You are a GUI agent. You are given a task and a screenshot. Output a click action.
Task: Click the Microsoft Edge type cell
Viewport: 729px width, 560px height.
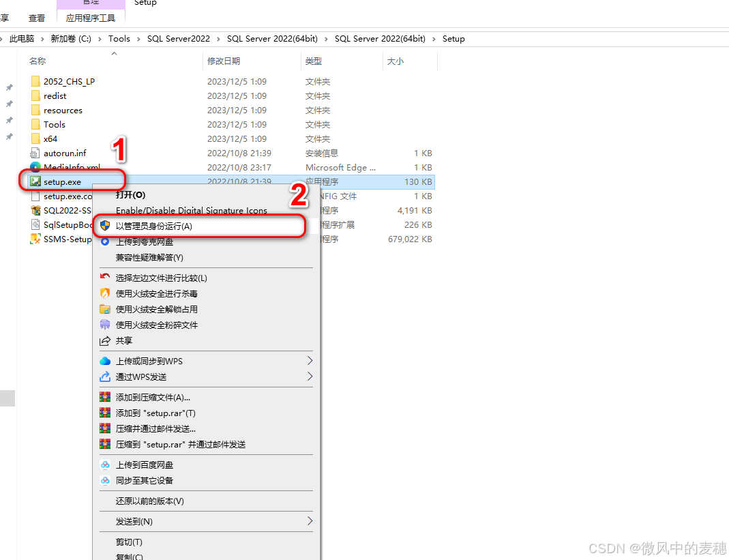[340, 167]
